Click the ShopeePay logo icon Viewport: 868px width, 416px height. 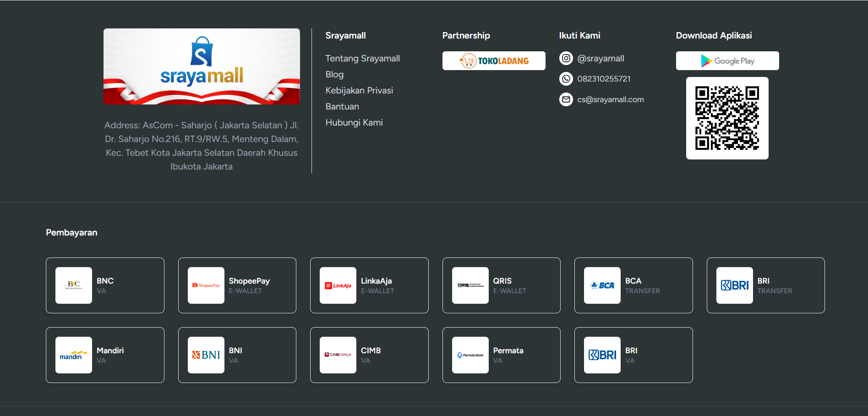[x=206, y=285]
